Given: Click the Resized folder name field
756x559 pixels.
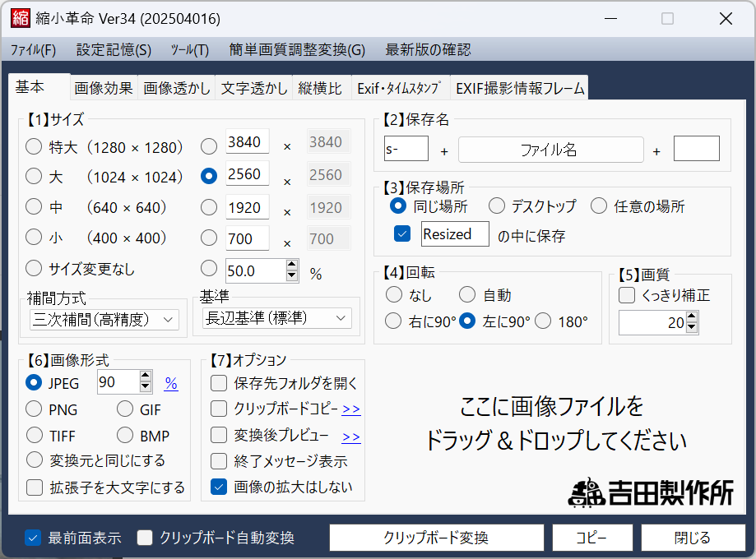Looking at the screenshot, I should (x=455, y=234).
